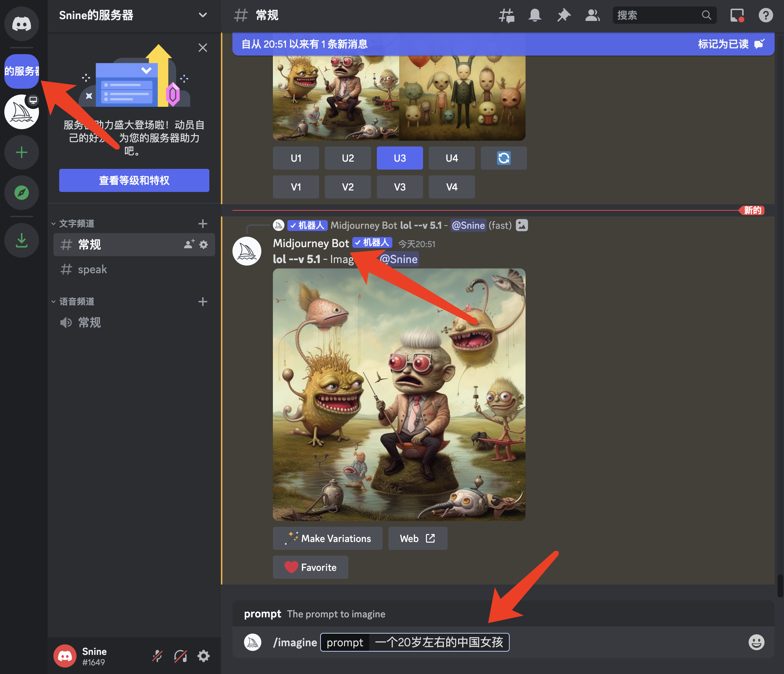Screen dimensions: 784x674
Task: Click the Download apps icon
Action: coord(22,240)
